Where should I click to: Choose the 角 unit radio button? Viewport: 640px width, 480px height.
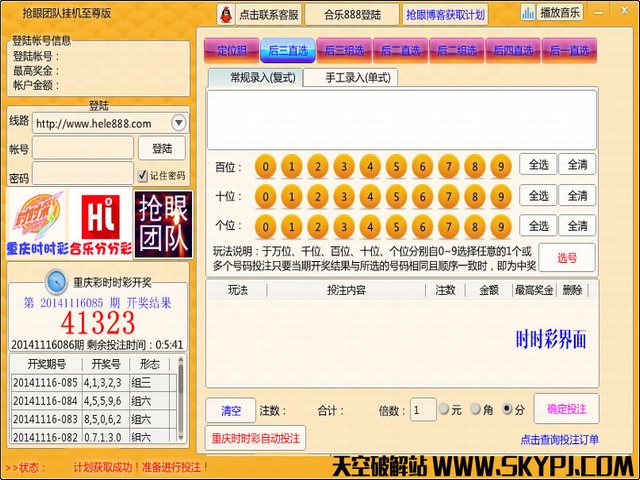[x=474, y=409]
